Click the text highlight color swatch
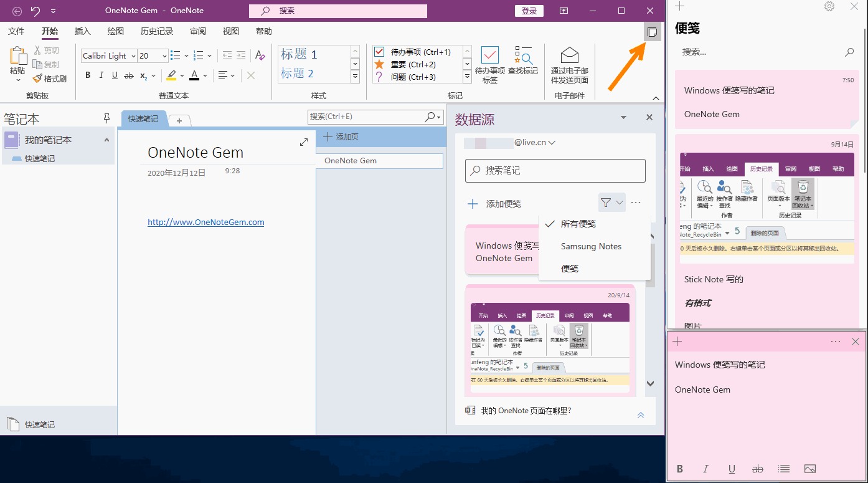Viewport: 868px width, 483px height. pyautogui.click(x=171, y=75)
